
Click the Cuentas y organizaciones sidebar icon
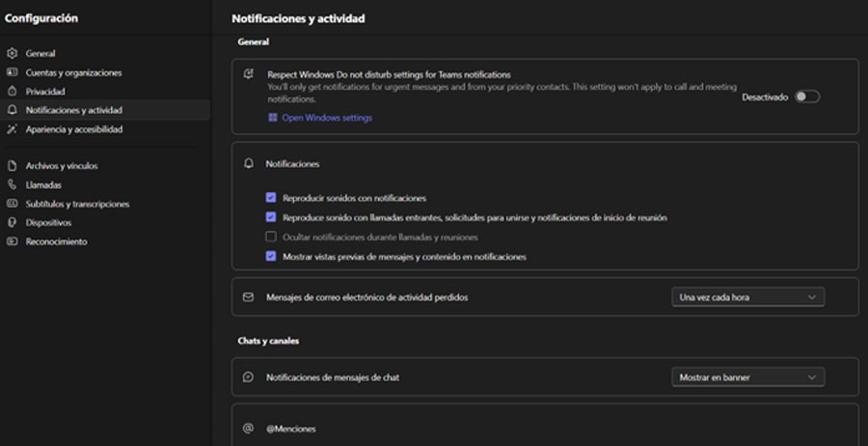tap(12, 72)
